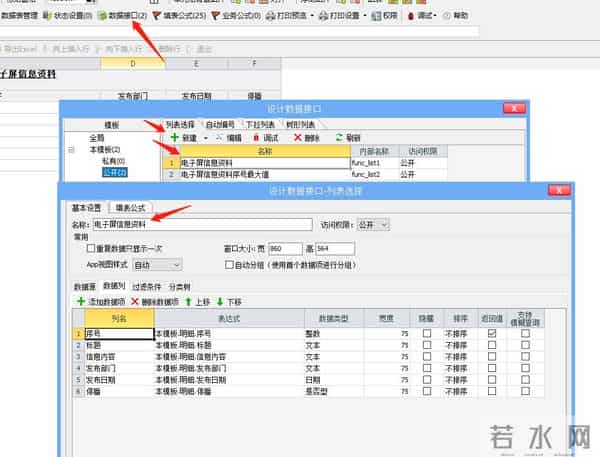Image resolution: width=600 pixels, height=457 pixels.
Task: Click 下移 down arrow button
Action: tap(229, 302)
